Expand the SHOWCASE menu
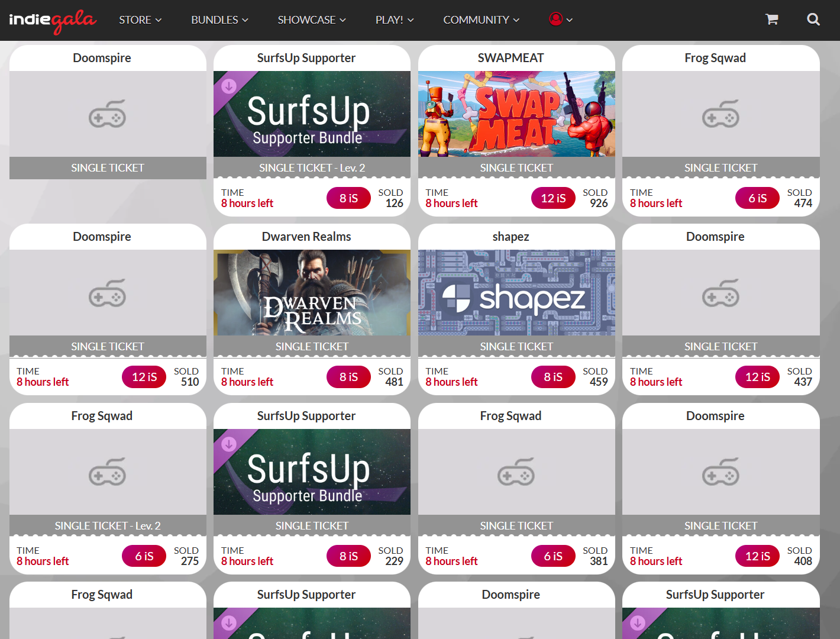Viewport: 840px width, 639px height. point(312,20)
